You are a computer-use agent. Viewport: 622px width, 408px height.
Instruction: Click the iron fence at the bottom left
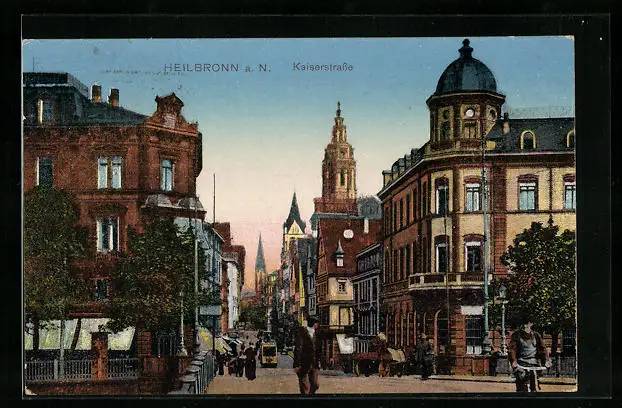pyautogui.click(x=80, y=368)
